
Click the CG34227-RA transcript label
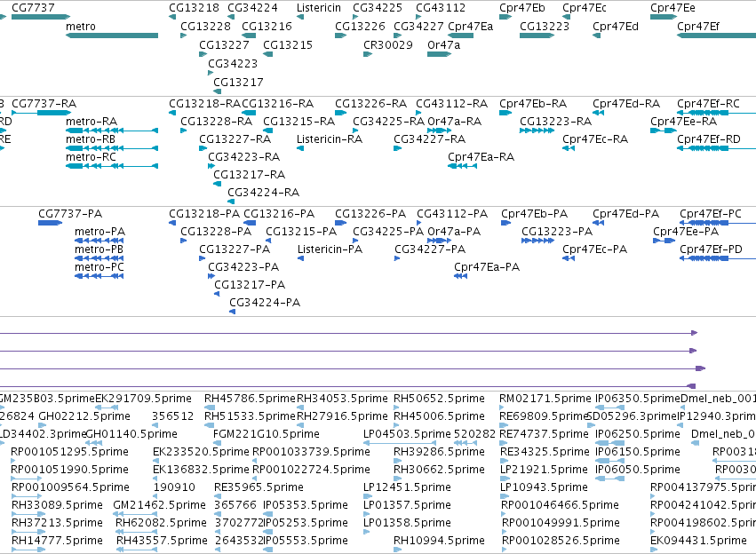(430, 139)
